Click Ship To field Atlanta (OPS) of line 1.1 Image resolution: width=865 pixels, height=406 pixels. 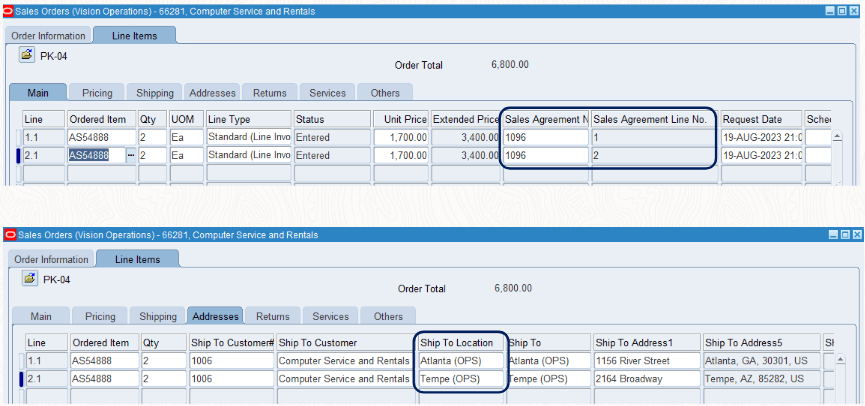[x=548, y=361]
